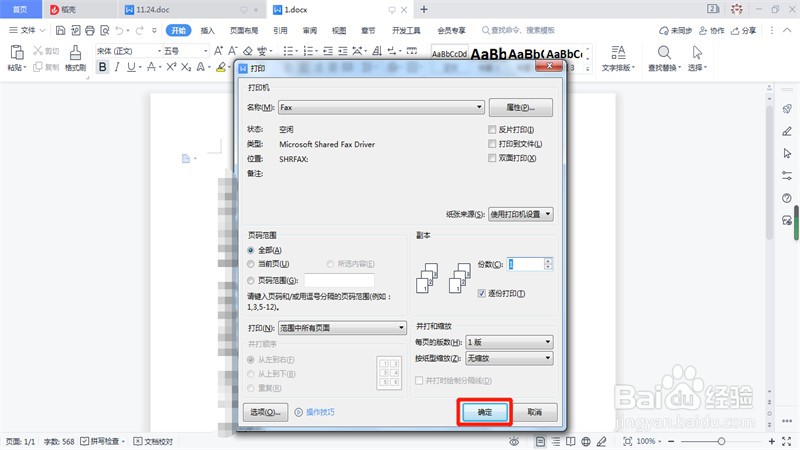Click the 分享 (Share) button
The height and width of the screenshot is (450, 800).
click(743, 31)
